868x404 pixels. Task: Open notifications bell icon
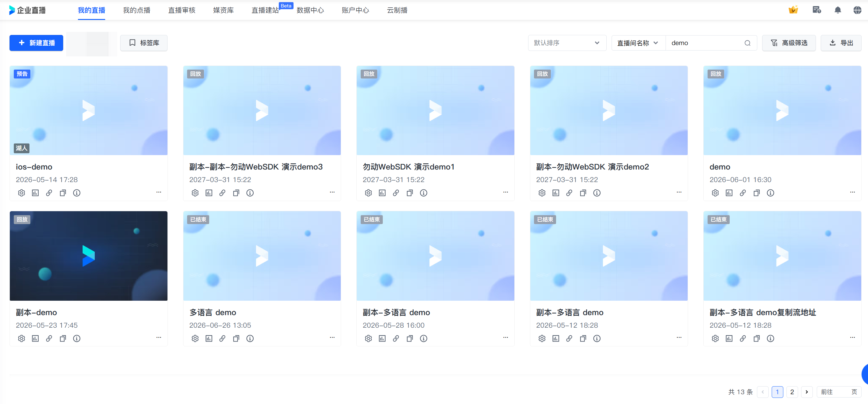[838, 10]
